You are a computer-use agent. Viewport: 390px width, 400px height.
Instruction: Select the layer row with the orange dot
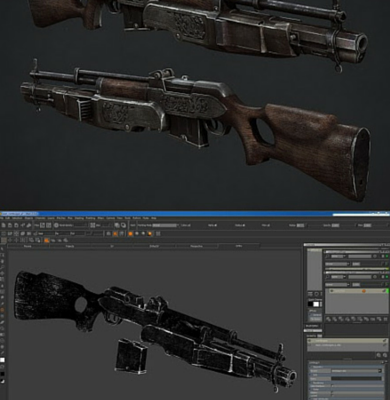point(358,291)
